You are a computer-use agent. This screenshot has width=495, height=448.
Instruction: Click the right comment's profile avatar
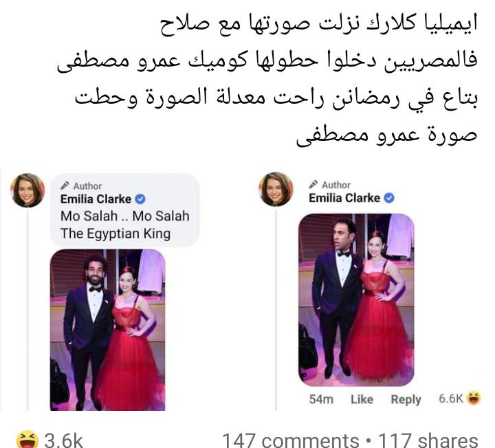point(276,189)
